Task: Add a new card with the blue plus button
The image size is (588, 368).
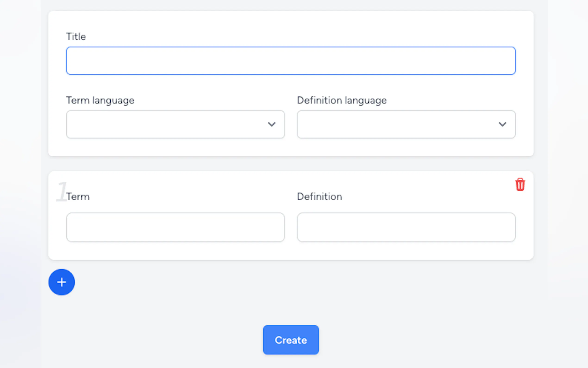Action: click(62, 282)
